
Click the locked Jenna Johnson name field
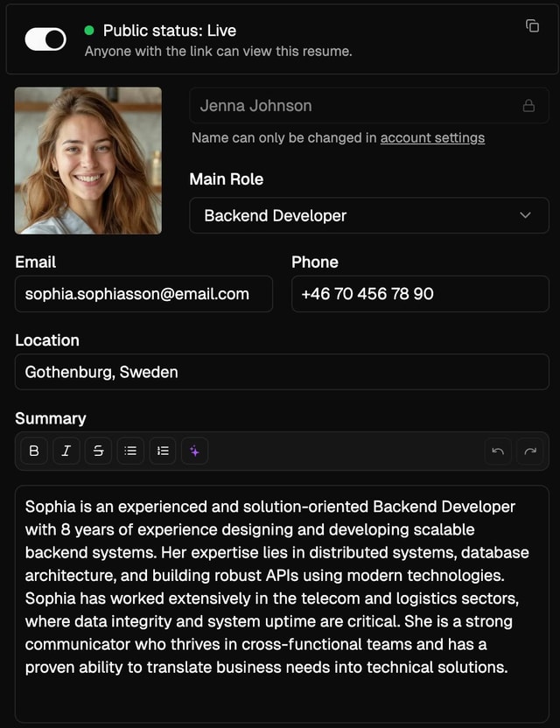click(x=350, y=106)
